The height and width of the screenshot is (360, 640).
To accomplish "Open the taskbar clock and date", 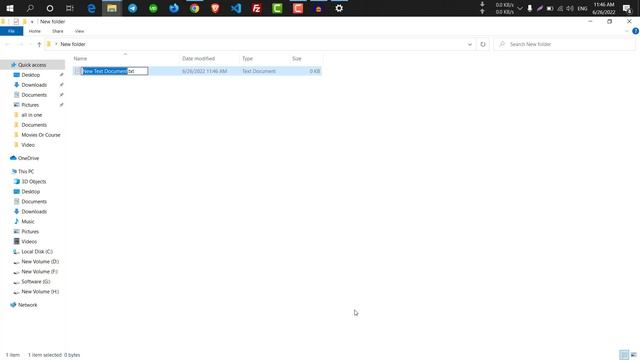I will click(x=604, y=8).
